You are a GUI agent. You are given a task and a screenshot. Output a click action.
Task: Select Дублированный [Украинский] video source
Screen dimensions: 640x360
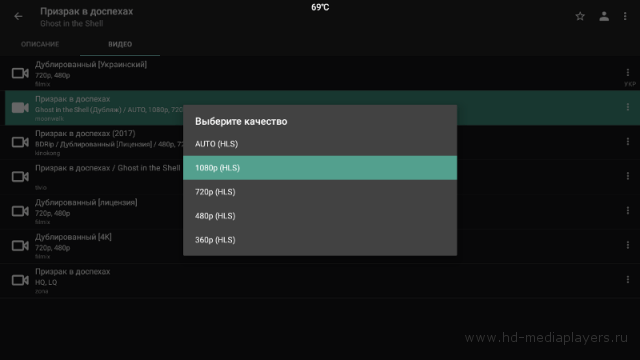[x=320, y=73]
